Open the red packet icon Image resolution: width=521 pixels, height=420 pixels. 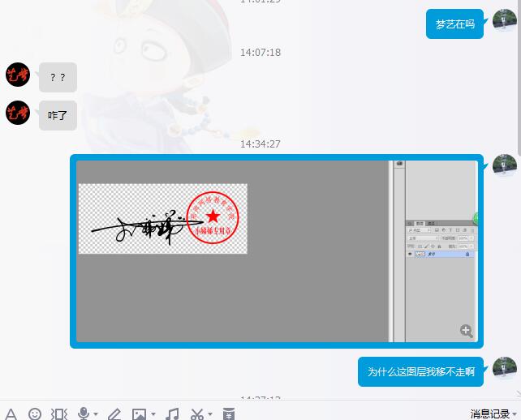[x=229, y=414]
